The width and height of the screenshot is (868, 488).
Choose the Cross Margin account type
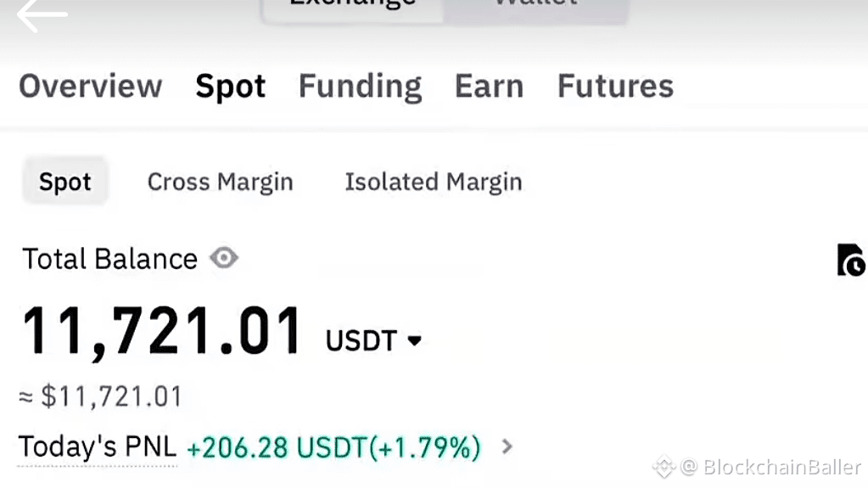pyautogui.click(x=220, y=182)
